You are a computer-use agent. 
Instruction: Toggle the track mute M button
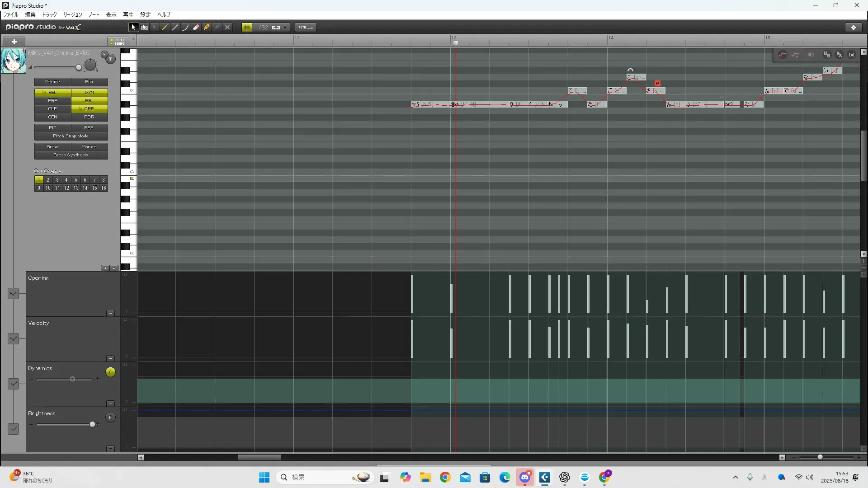pyautogui.click(x=110, y=59)
